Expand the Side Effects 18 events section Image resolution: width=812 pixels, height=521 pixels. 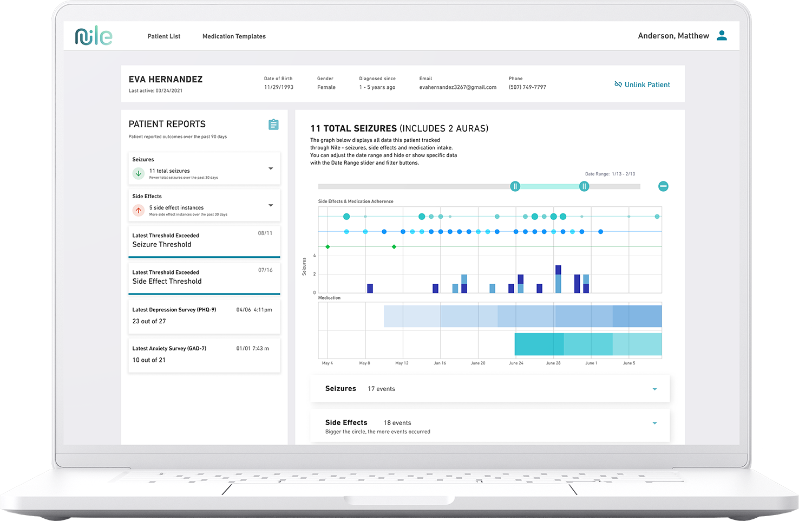point(654,423)
